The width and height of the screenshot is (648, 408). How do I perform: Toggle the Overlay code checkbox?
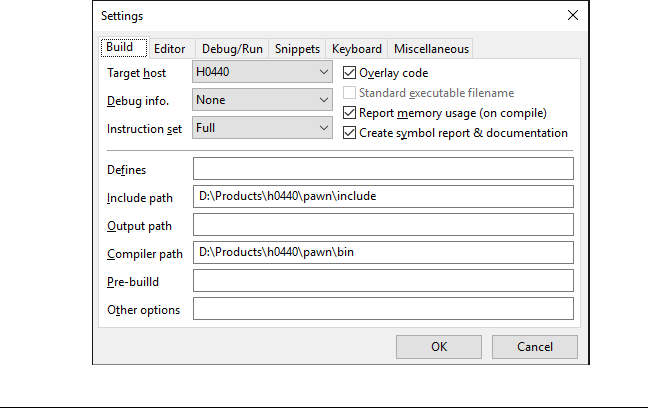[350, 73]
